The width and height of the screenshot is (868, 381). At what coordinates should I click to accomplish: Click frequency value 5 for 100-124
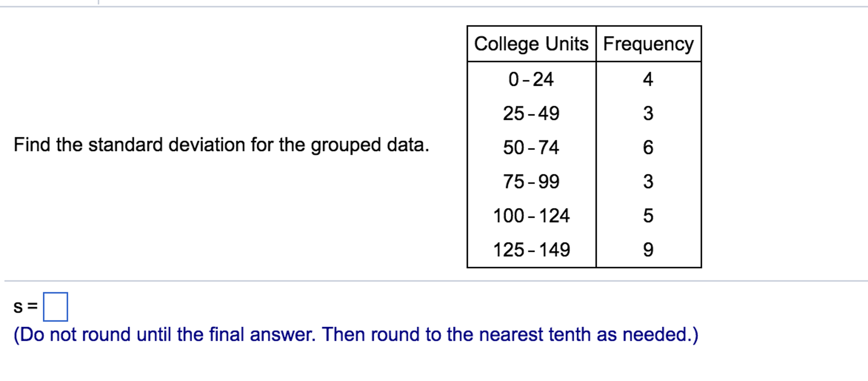(x=648, y=215)
